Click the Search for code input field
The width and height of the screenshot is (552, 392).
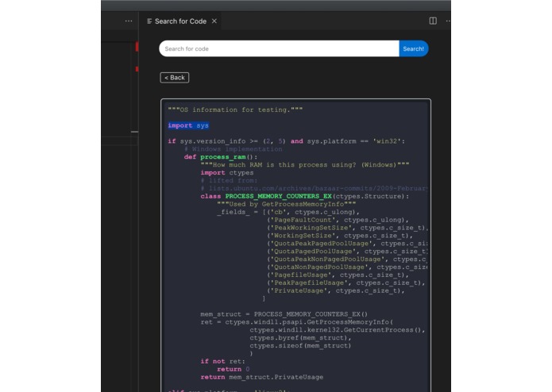pyautogui.click(x=279, y=48)
